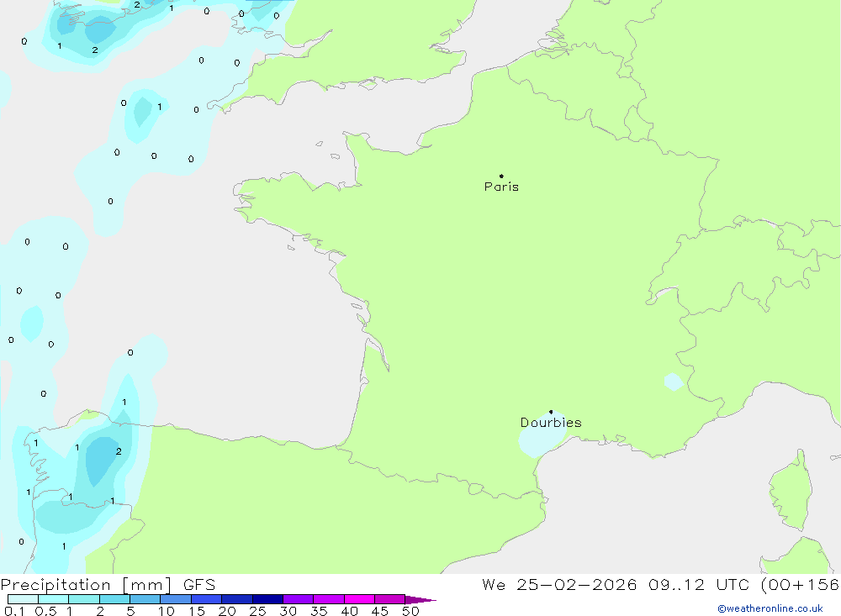This screenshot has width=841, height=616.
Task: Click the legend scale label '50'
Action: (x=410, y=611)
